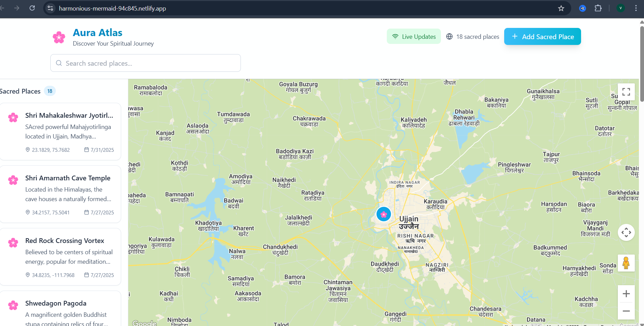
Task: Click the blue IQ extension icon
Action: 583,8
